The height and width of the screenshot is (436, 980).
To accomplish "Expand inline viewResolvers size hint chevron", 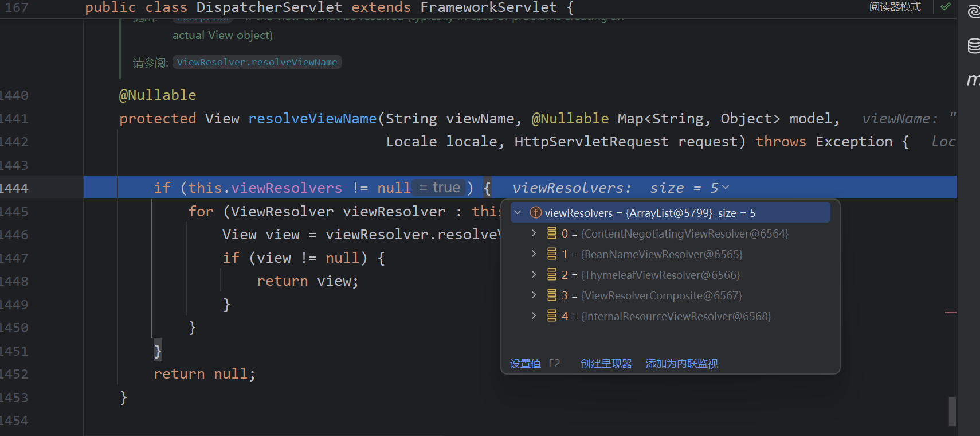I will coord(726,188).
